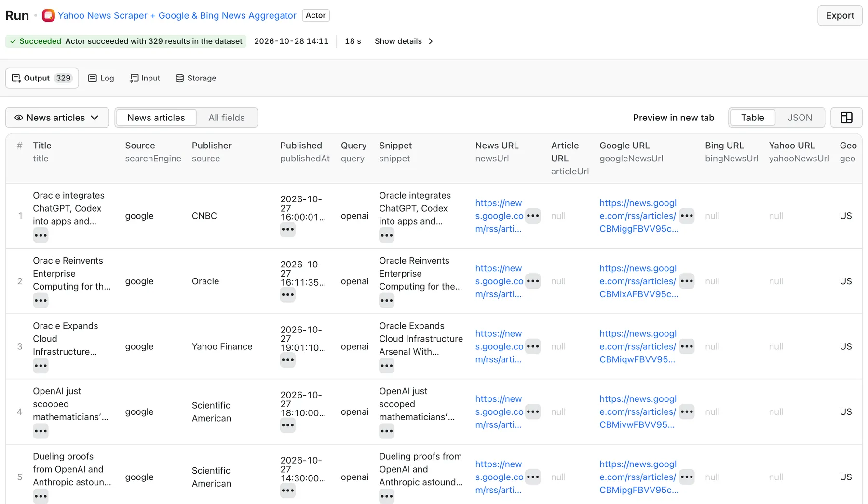Image resolution: width=868 pixels, height=504 pixels.
Task: Expand the Google URL ellipsis in row 4
Action: (x=687, y=411)
